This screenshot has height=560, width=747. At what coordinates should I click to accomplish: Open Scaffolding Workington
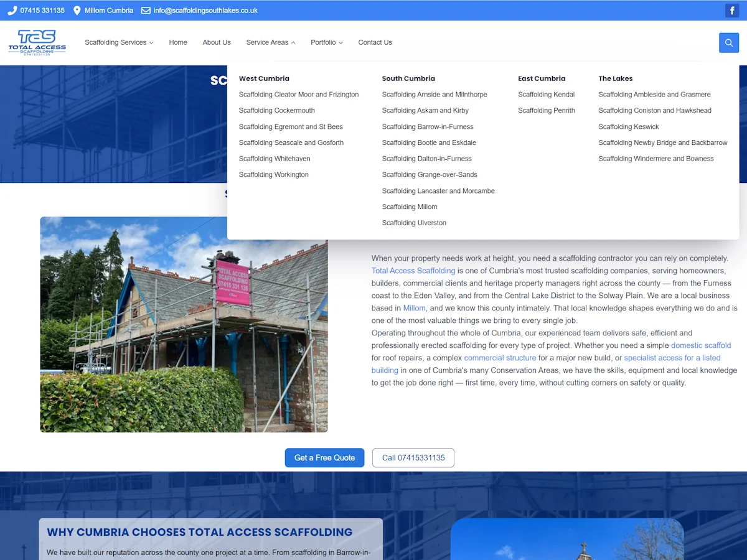click(274, 175)
